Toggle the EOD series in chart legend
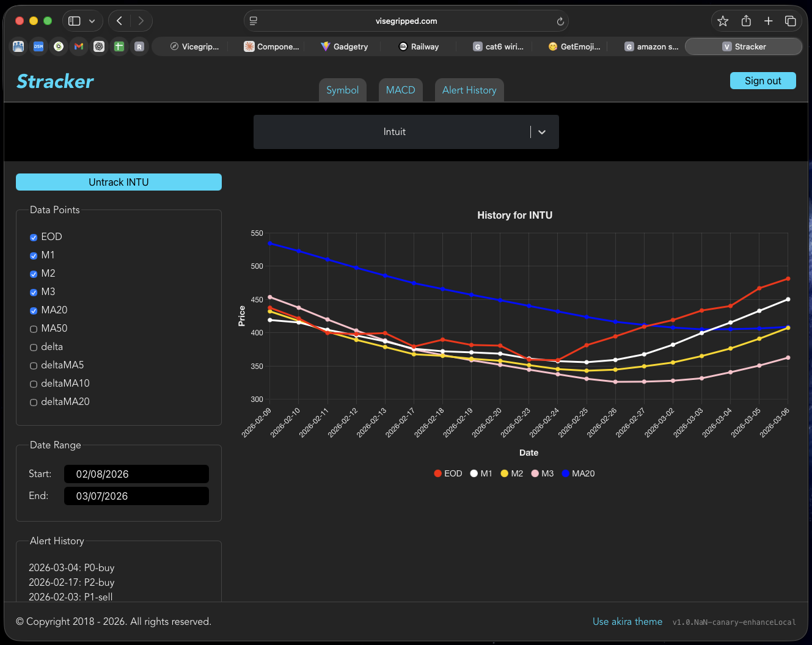This screenshot has width=812, height=645. tap(448, 473)
